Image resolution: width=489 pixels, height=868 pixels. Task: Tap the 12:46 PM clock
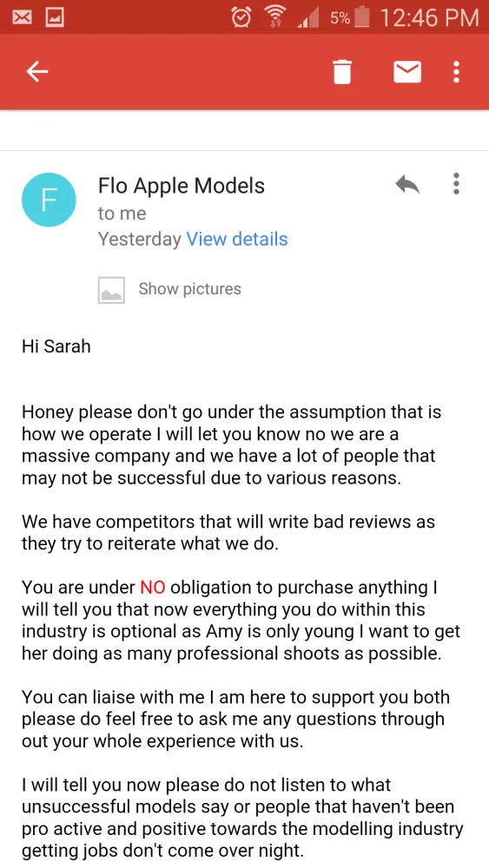430,17
